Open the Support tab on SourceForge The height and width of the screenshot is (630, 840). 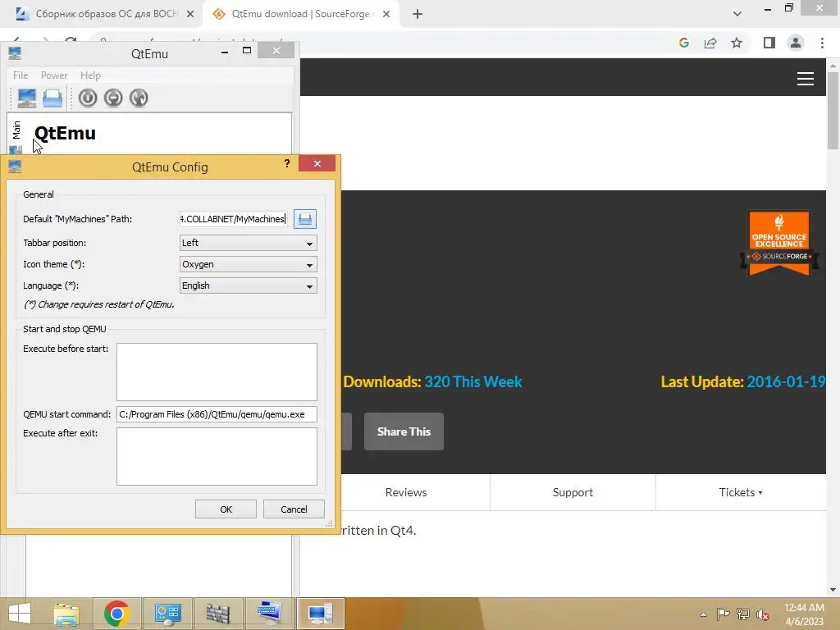573,492
